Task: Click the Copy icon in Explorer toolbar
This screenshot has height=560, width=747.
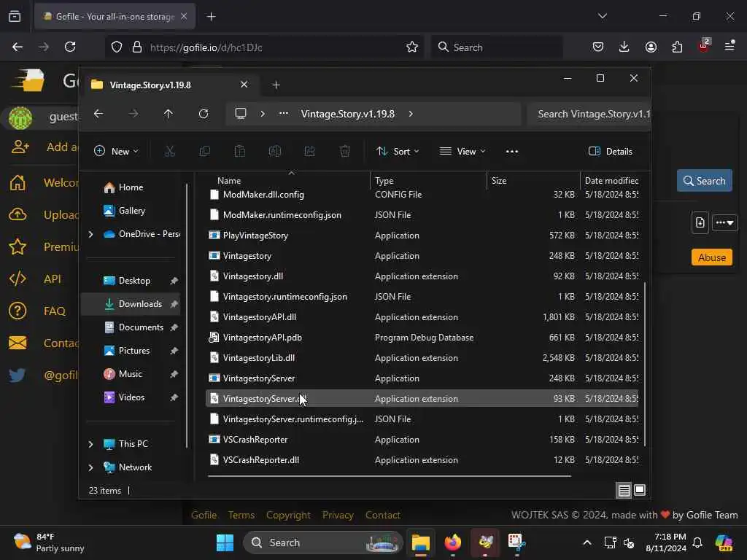Action: [205, 152]
